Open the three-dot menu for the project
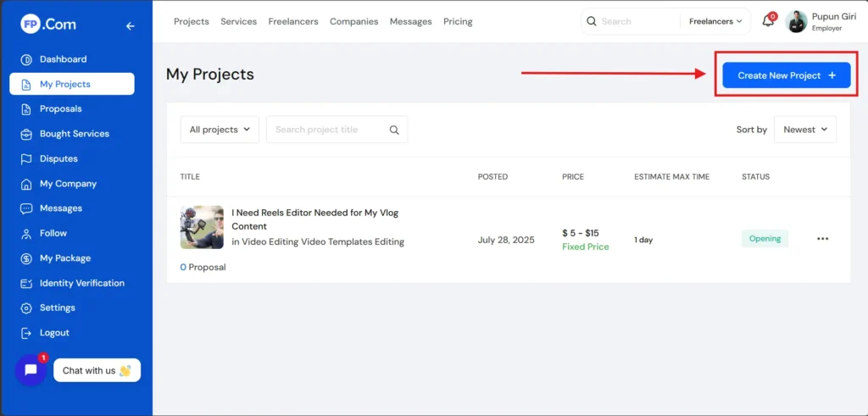 click(822, 239)
